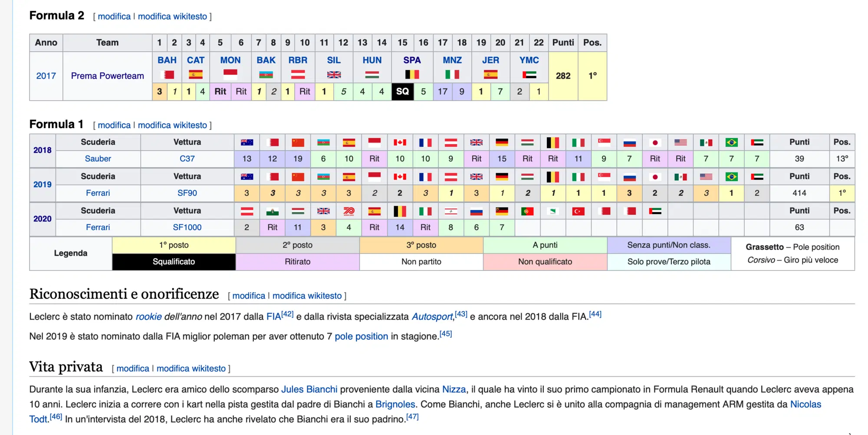Open the SF1000 car link
Screen dimensions: 868x435
[x=187, y=227]
